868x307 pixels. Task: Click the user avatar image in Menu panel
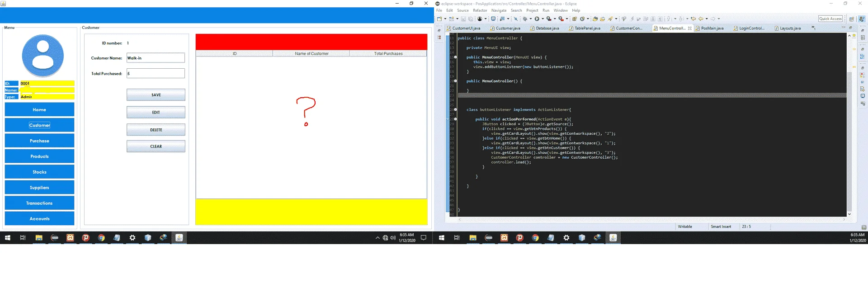point(43,56)
